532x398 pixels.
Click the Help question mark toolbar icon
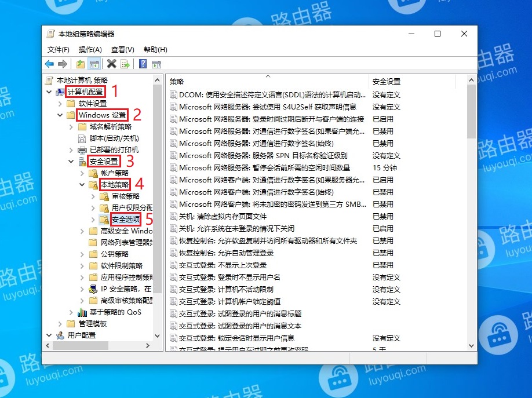coord(143,64)
